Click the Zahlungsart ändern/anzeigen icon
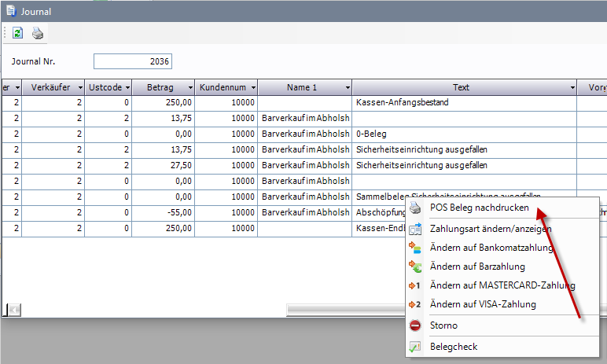Viewport: 607px width, 364px height. point(415,229)
